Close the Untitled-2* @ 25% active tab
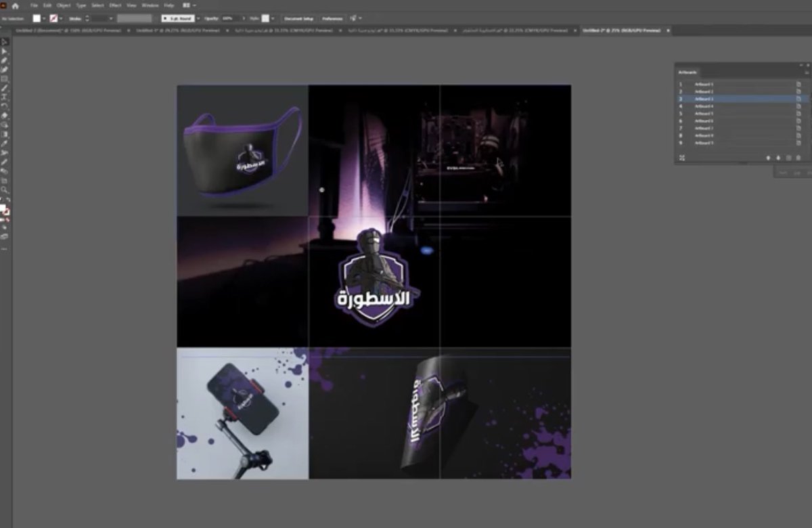The image size is (812, 528). [x=669, y=30]
